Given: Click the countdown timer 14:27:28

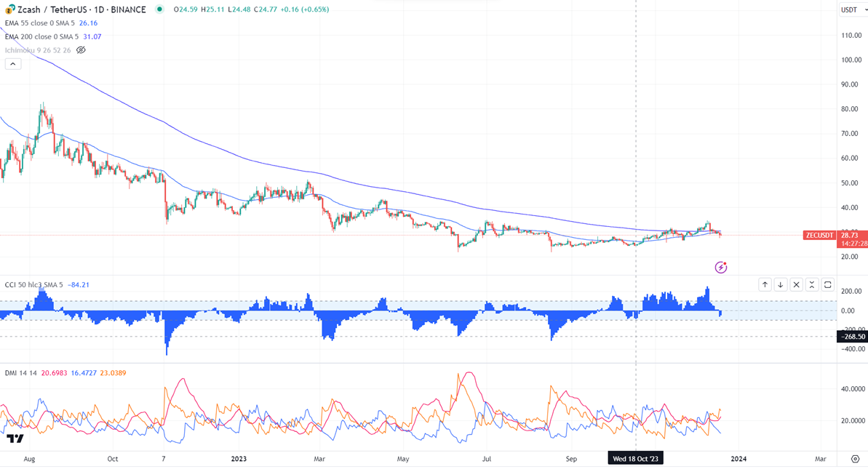Looking at the screenshot, I should (854, 244).
